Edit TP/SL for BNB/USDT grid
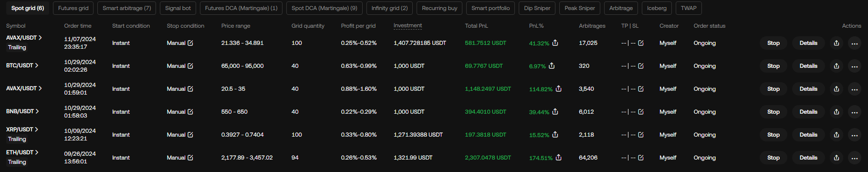Image resolution: width=868 pixels, height=172 pixels. (641, 112)
